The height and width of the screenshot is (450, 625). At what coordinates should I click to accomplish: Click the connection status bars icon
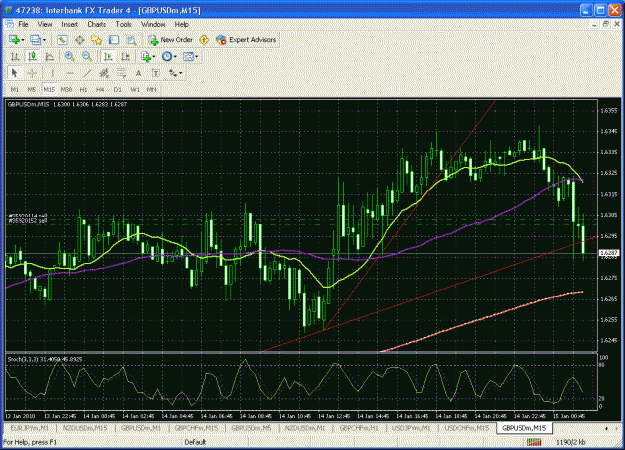(534, 442)
